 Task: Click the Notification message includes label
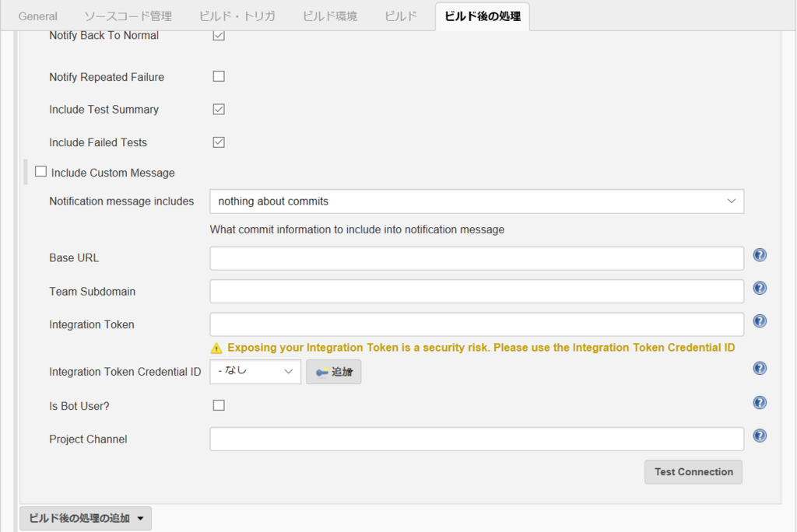pyautogui.click(x=121, y=201)
